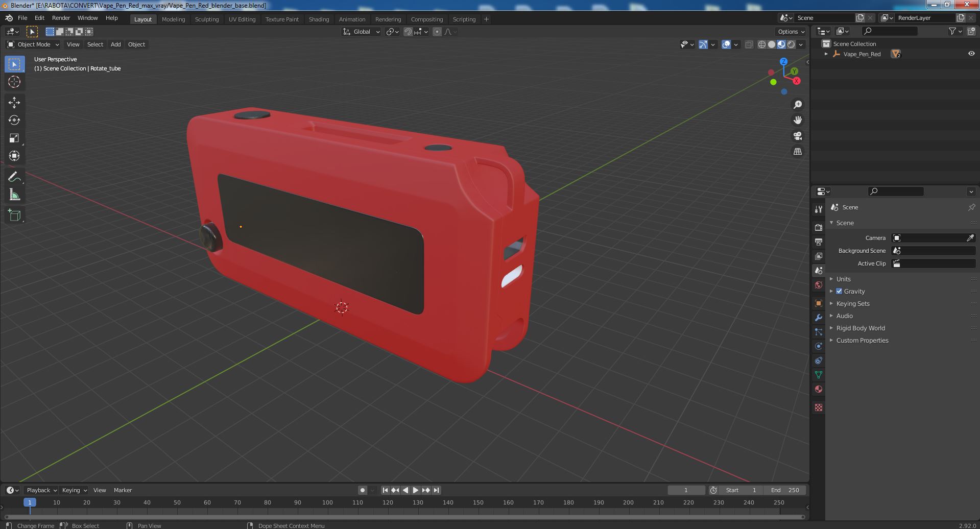Toggle snapping magnet icon
The image size is (980, 529).
click(x=408, y=32)
